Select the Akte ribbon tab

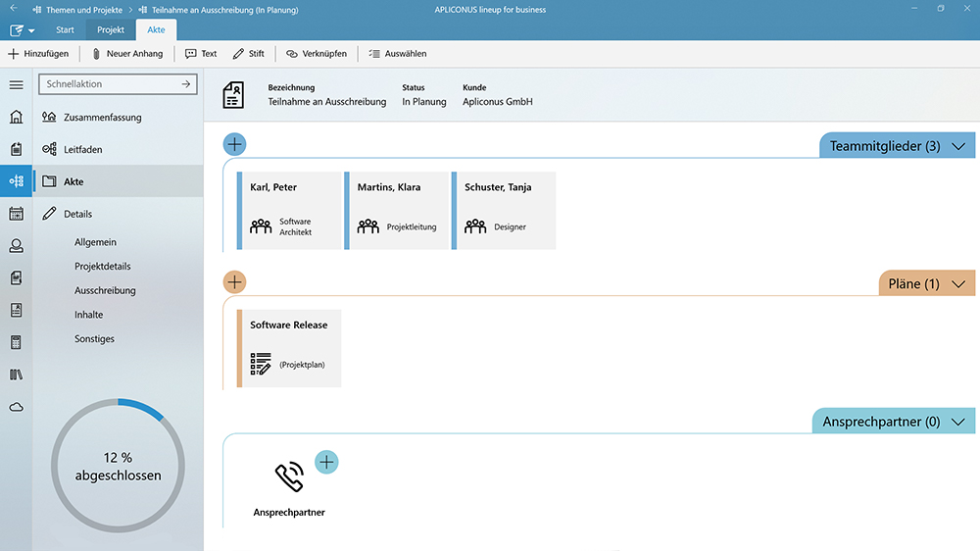(x=156, y=30)
